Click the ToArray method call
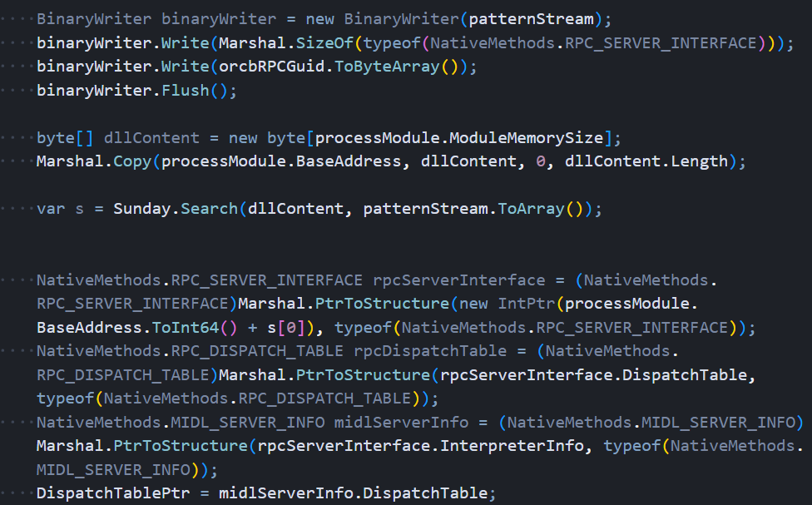The image size is (812, 505). click(x=531, y=210)
